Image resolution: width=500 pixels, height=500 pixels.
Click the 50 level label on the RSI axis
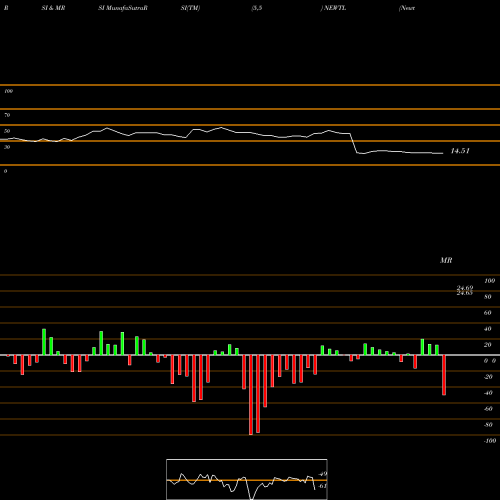pyautogui.click(x=7, y=131)
